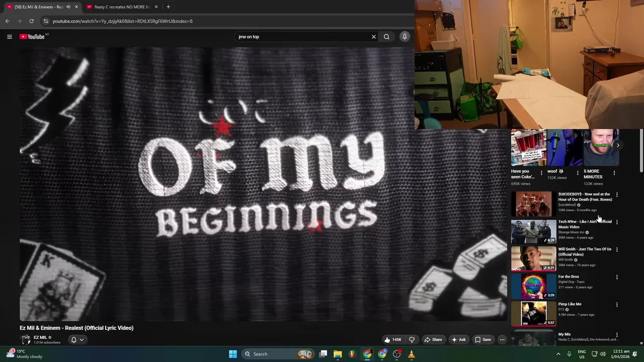This screenshot has width=644, height=362.
Task: Open more actions ellipsis under the video
Action: point(502,340)
